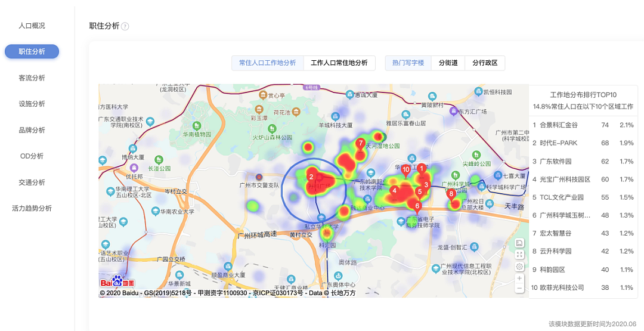The height and width of the screenshot is (331, 644).
Task: Click the 博纳大厦 building icon on map
Action: click(132, 149)
